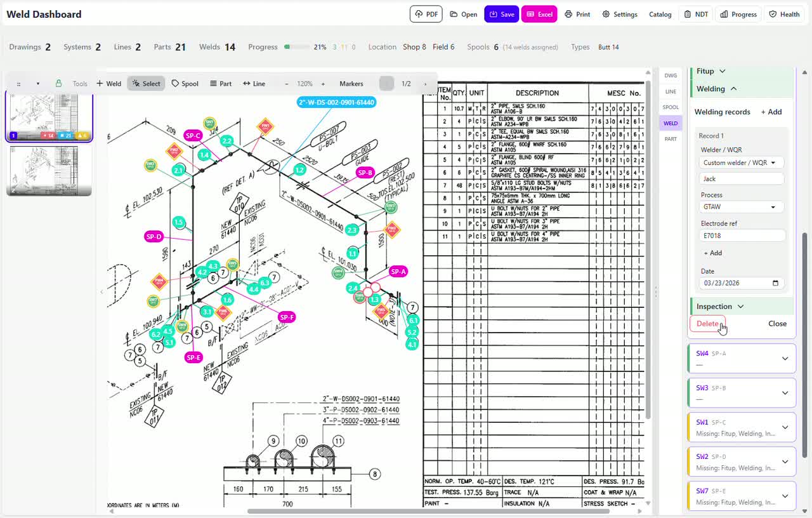812x518 pixels.
Task: Collapse the Welding section
Action: click(741, 89)
